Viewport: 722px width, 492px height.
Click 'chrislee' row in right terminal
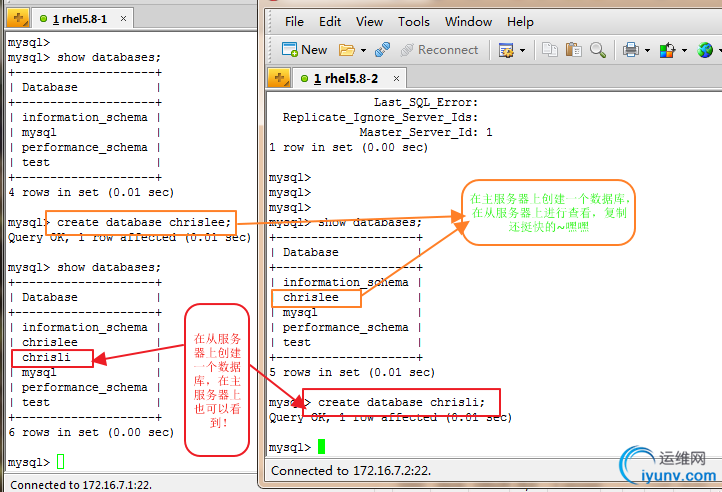point(311,298)
